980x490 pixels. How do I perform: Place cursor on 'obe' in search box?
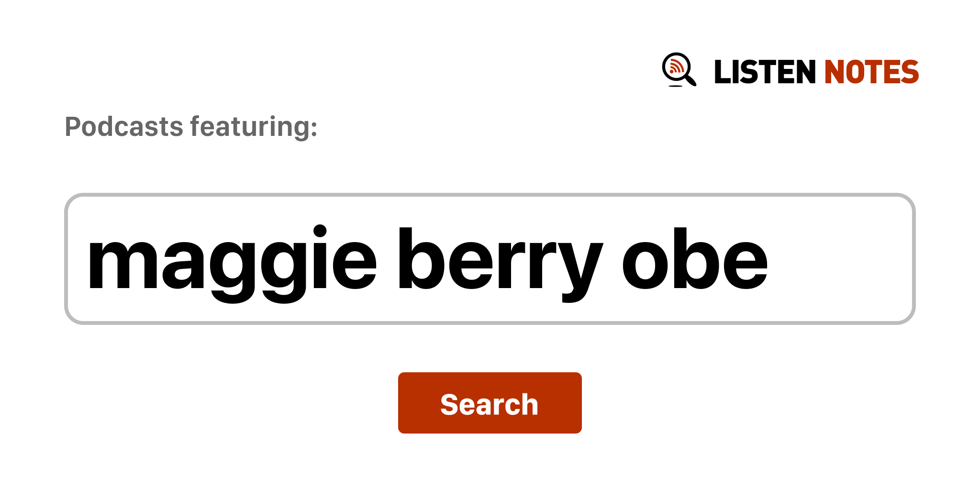(x=695, y=259)
